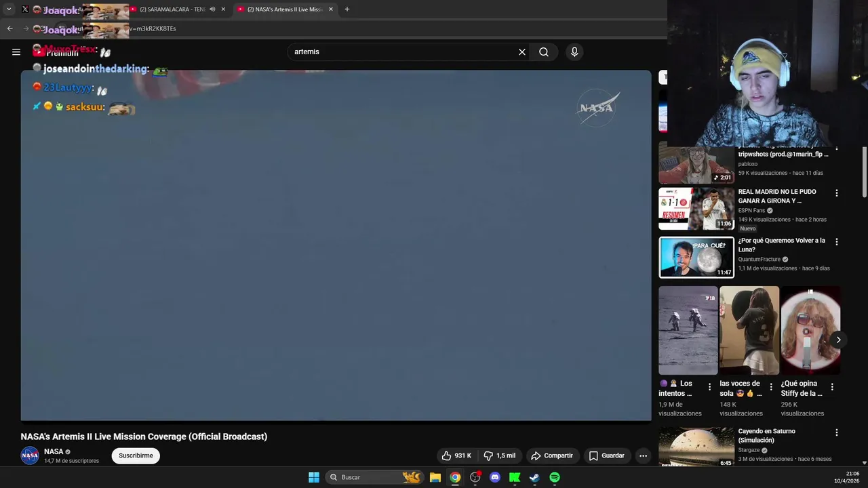Start voice search with microphone icon

pos(574,52)
